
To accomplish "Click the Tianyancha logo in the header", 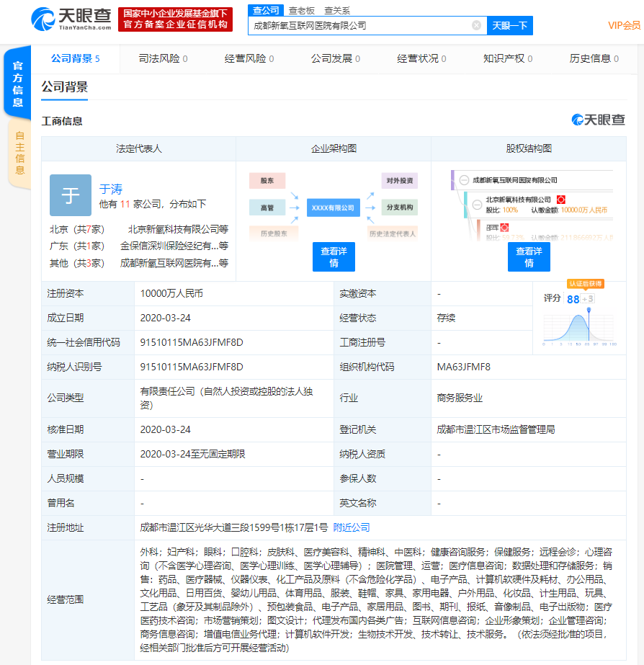I will click(72, 19).
